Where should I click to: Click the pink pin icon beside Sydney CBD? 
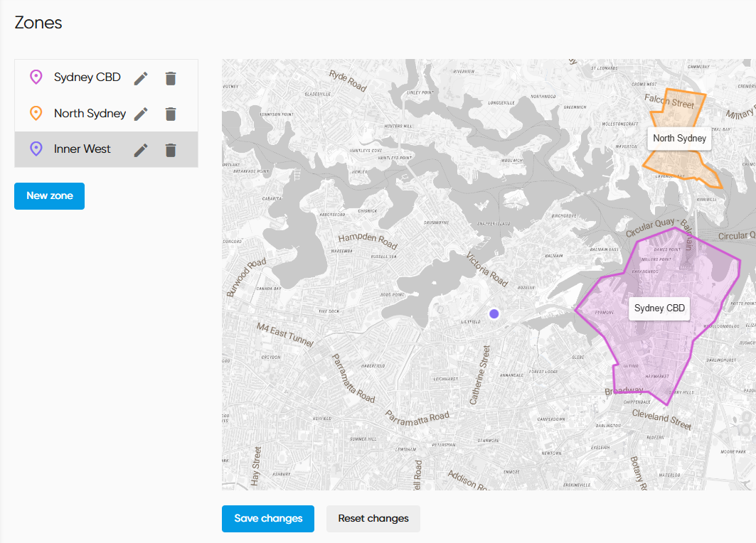36,77
